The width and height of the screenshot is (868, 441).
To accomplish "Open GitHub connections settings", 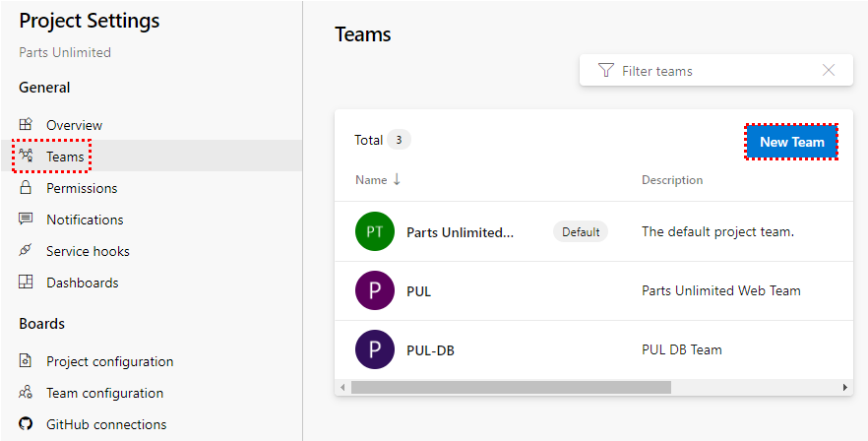I will (106, 425).
